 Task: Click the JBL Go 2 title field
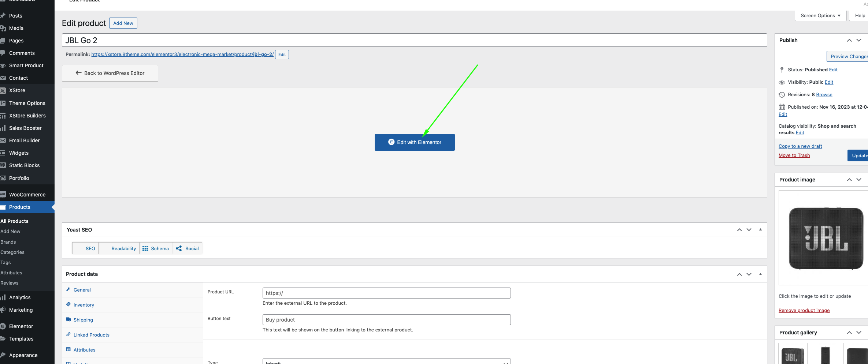point(414,40)
